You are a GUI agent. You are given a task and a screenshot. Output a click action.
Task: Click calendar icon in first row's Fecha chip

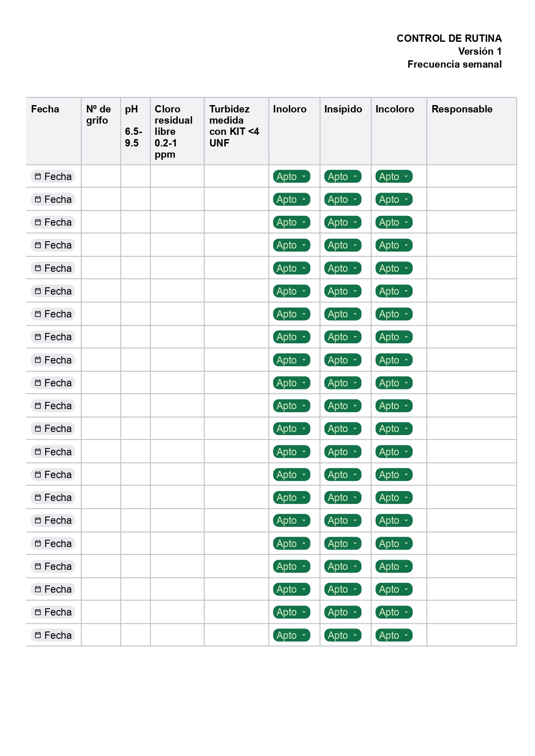click(38, 177)
